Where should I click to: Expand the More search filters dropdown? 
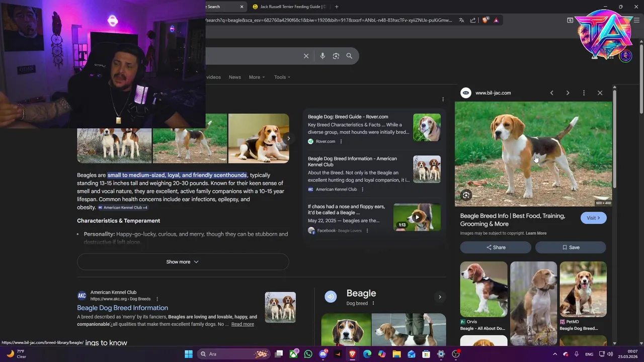(x=257, y=77)
